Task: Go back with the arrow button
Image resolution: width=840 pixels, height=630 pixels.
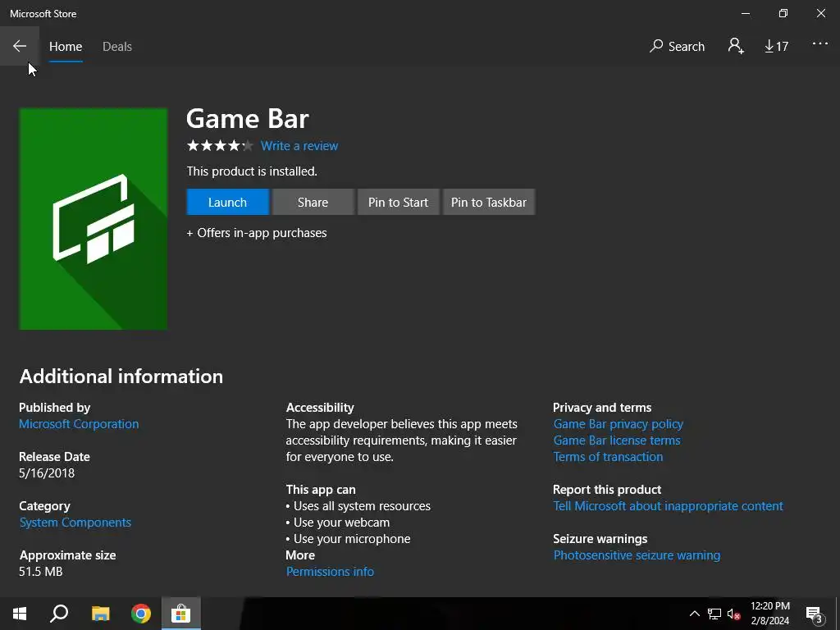Action: pyautogui.click(x=20, y=46)
